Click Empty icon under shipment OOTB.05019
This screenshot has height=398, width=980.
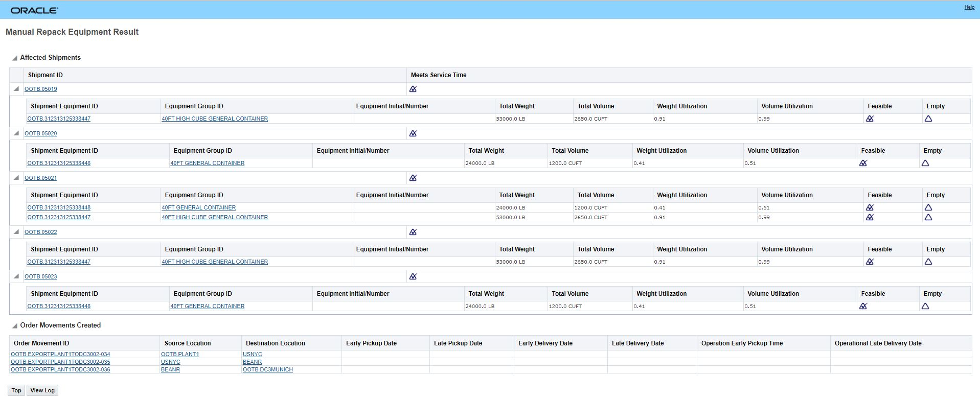[928, 119]
